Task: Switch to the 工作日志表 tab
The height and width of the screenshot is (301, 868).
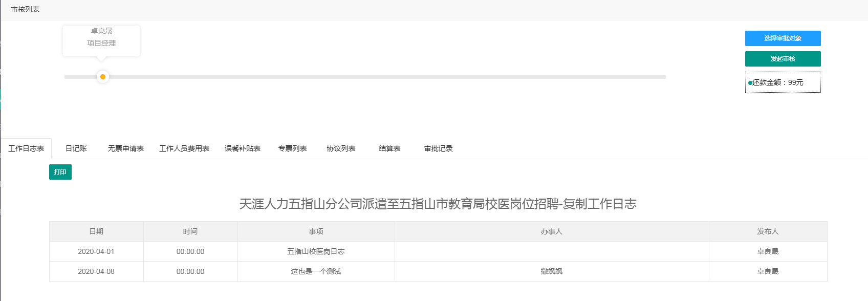Action: (26, 148)
